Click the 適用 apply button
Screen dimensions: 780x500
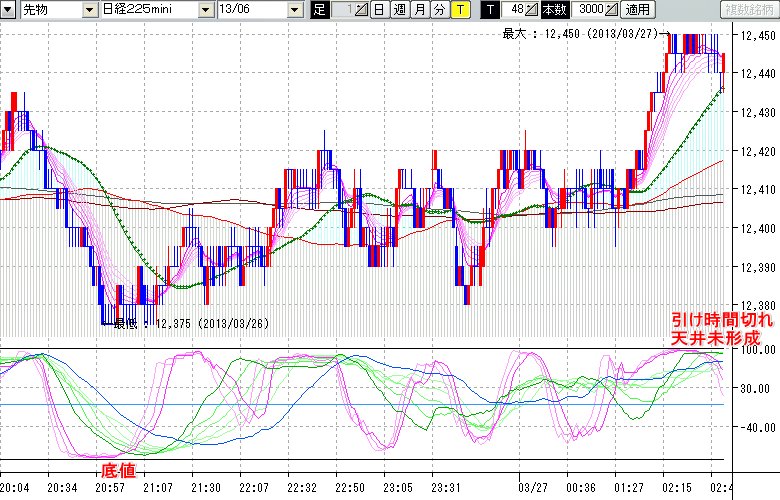[x=637, y=9]
